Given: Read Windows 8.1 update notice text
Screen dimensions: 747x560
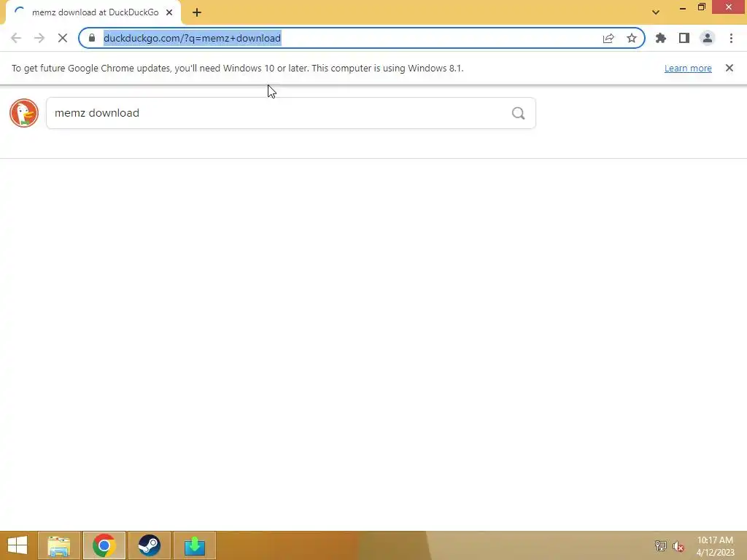Looking at the screenshot, I should (237, 68).
